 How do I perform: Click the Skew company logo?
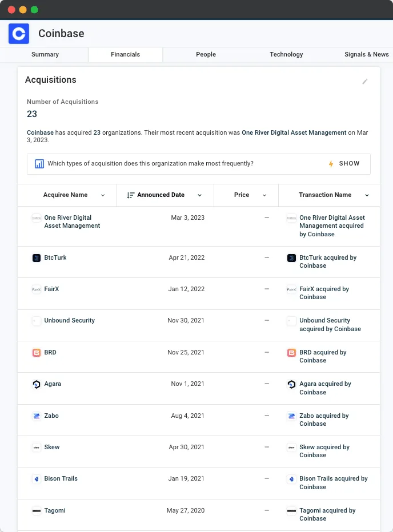point(36,447)
